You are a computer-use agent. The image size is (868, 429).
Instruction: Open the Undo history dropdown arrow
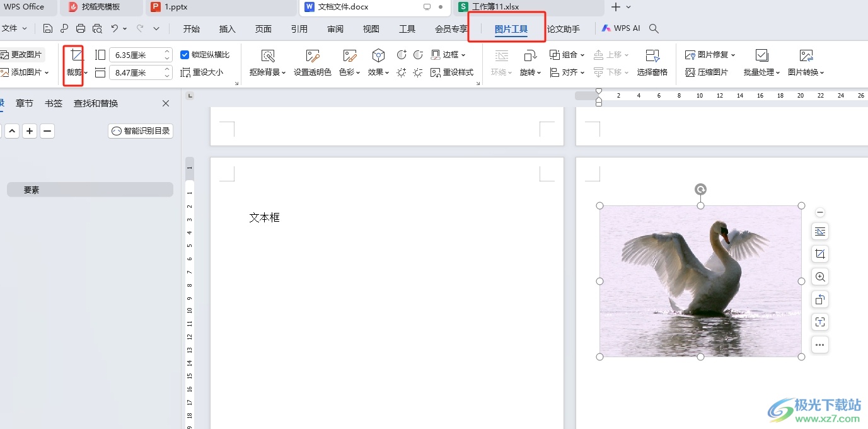coord(125,28)
